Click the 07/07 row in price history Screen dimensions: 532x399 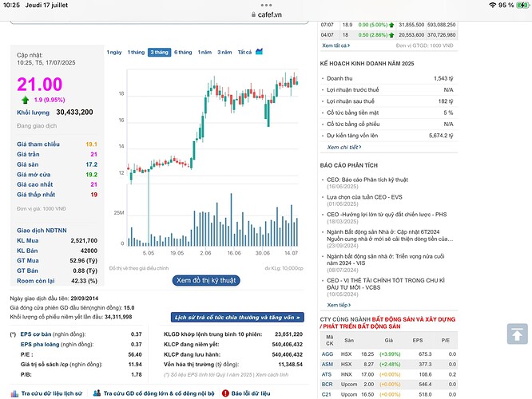coord(389,25)
